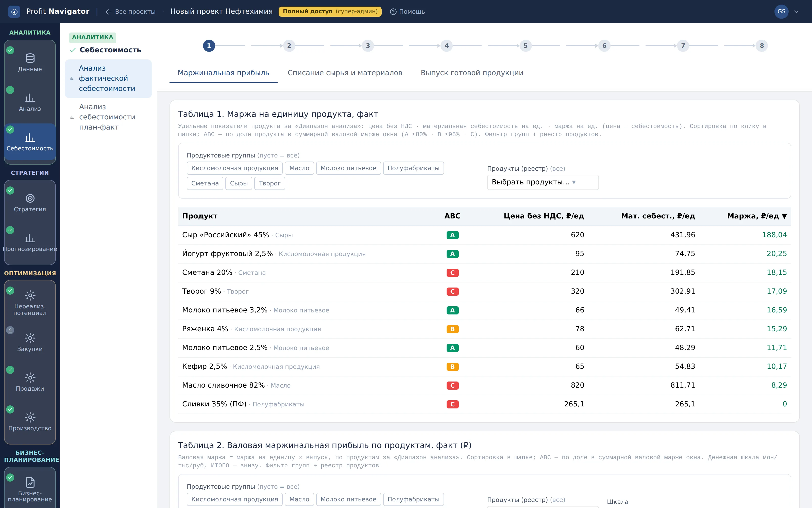Go to step 2 in the stepper
The width and height of the screenshot is (812, 508).
click(289, 45)
